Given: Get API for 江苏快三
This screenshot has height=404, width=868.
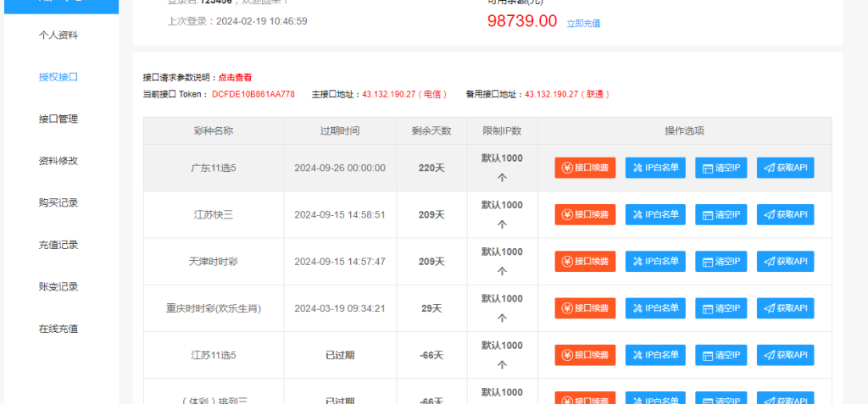Looking at the screenshot, I should click(x=786, y=215).
